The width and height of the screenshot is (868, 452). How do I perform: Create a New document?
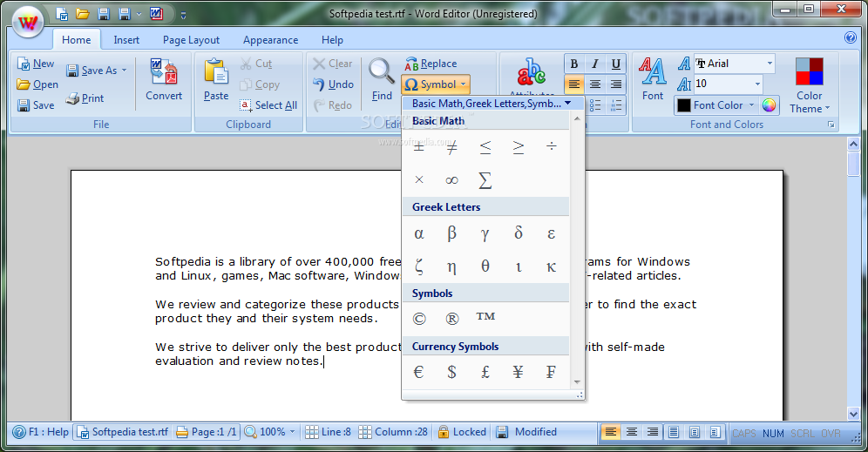coord(36,64)
